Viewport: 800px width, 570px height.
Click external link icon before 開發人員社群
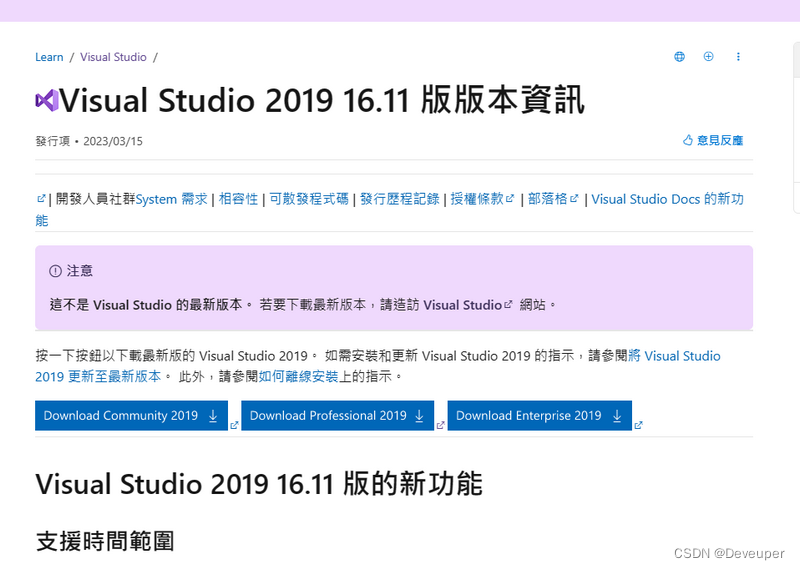tap(41, 199)
